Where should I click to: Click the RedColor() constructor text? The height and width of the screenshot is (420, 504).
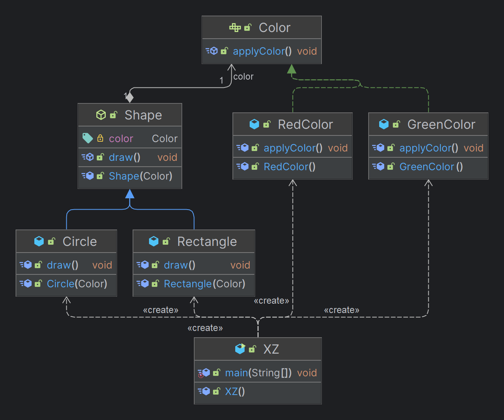pos(289,167)
